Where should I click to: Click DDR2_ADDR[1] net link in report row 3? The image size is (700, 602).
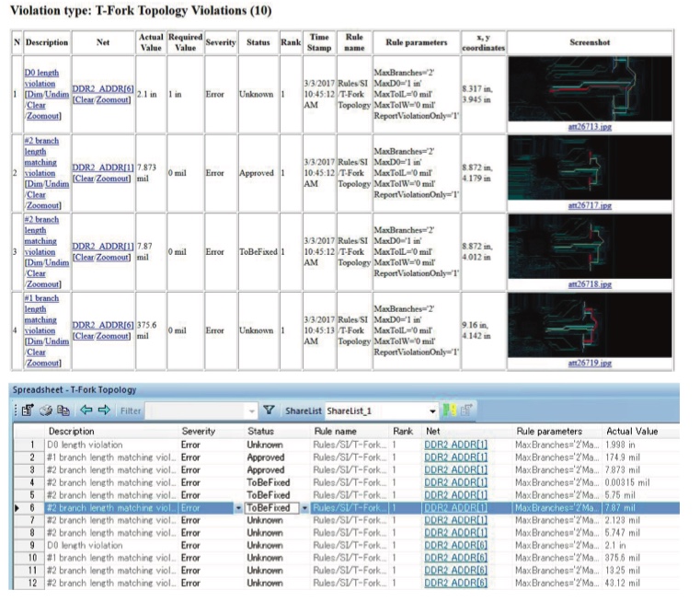103,246
